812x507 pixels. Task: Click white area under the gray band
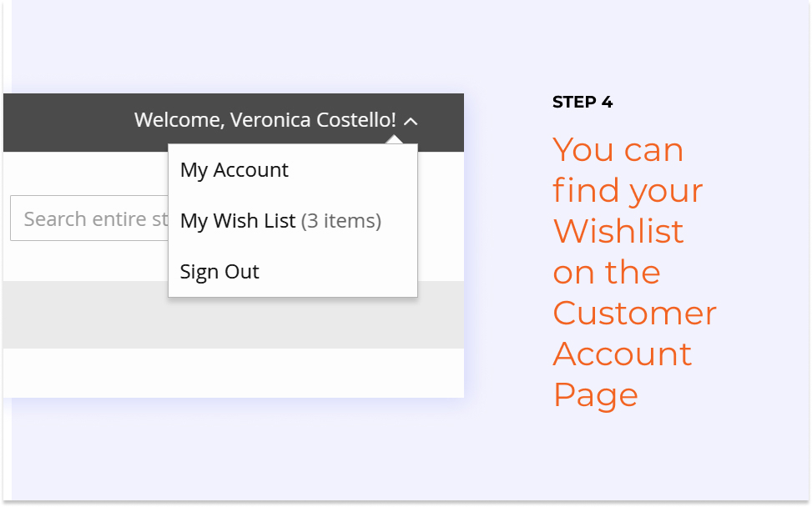tap(234, 373)
